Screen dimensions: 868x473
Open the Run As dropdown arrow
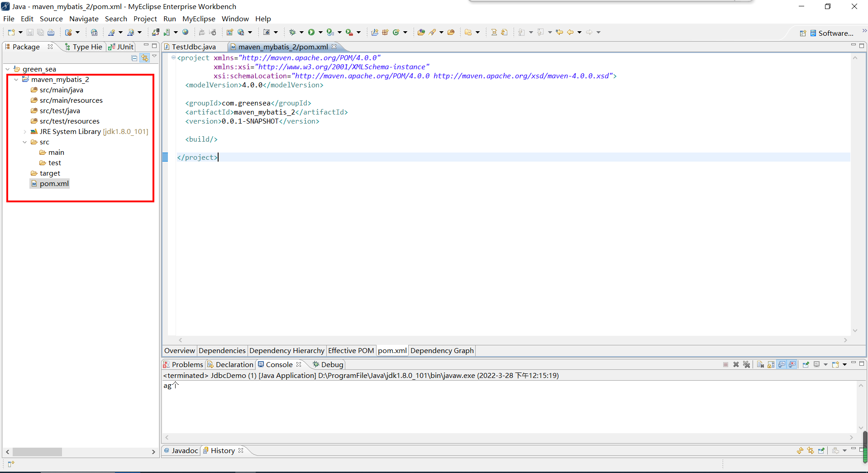point(320,32)
